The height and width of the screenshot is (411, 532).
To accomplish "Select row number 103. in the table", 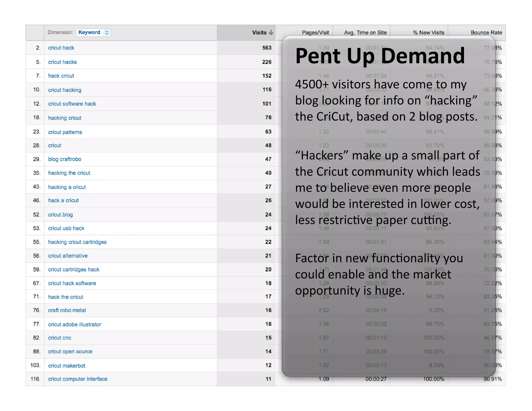I will (36, 365).
